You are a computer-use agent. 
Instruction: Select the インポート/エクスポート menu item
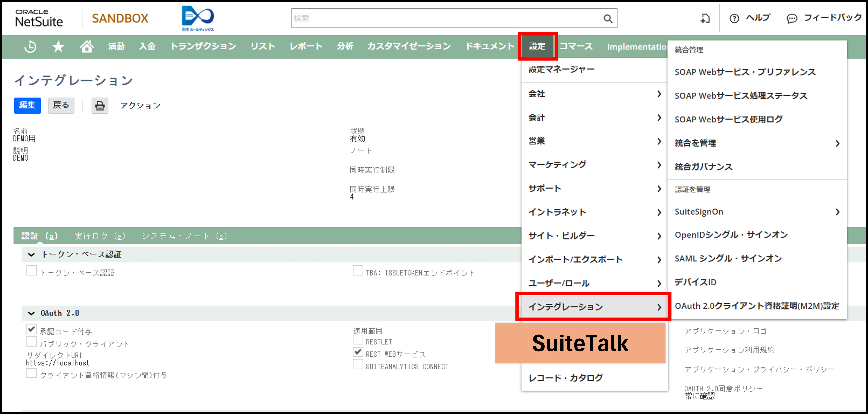(x=594, y=260)
